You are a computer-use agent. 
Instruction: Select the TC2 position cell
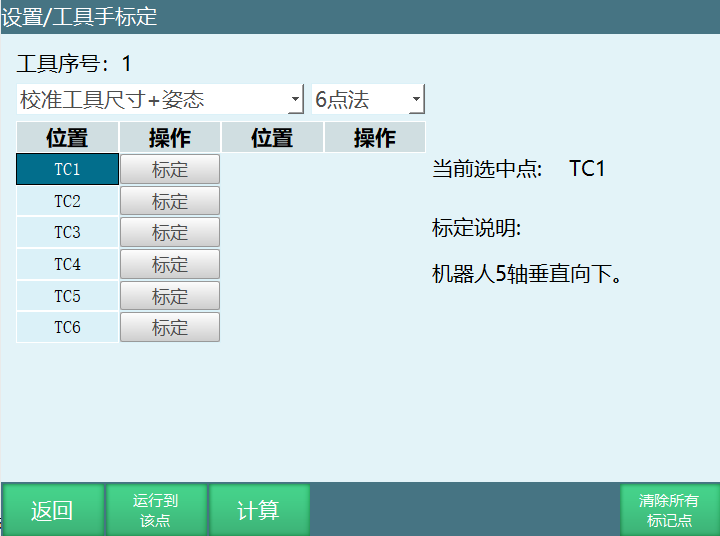click(x=67, y=201)
